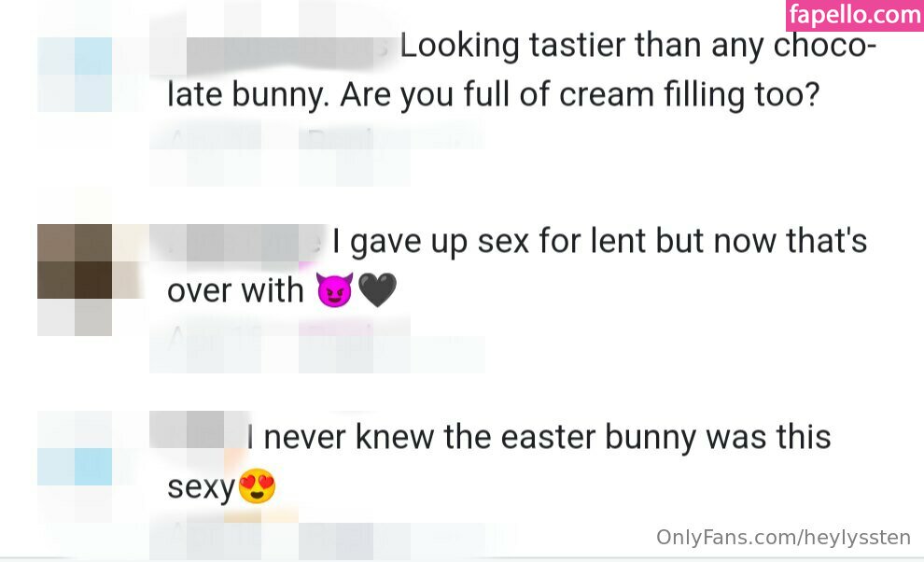The width and height of the screenshot is (924, 562).
Task: Click the purple devil emoji
Action: click(x=335, y=291)
